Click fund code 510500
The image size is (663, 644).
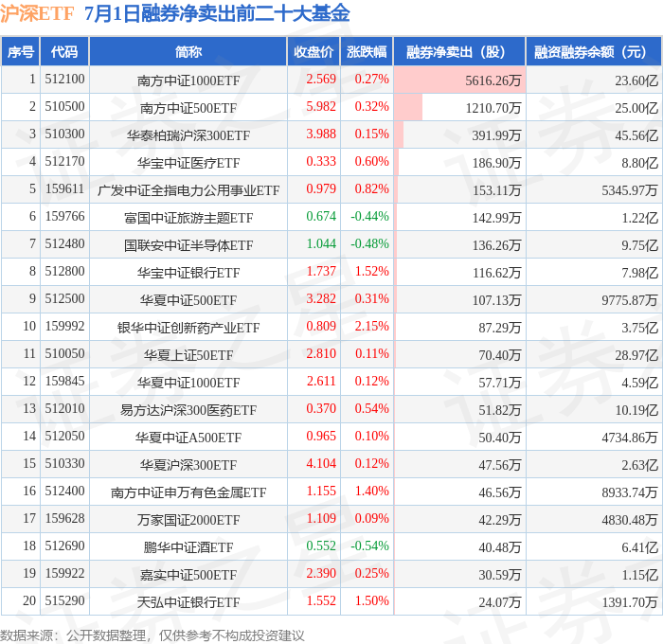pos(64,107)
